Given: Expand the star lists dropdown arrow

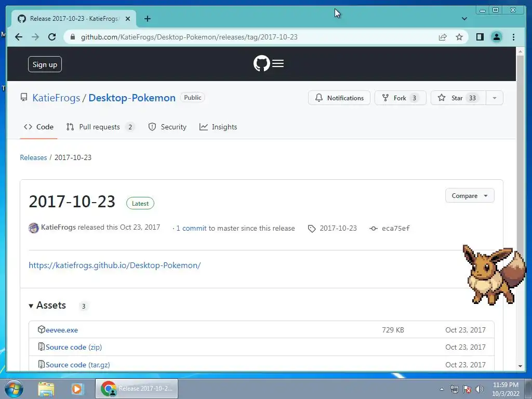Looking at the screenshot, I should 495,98.
